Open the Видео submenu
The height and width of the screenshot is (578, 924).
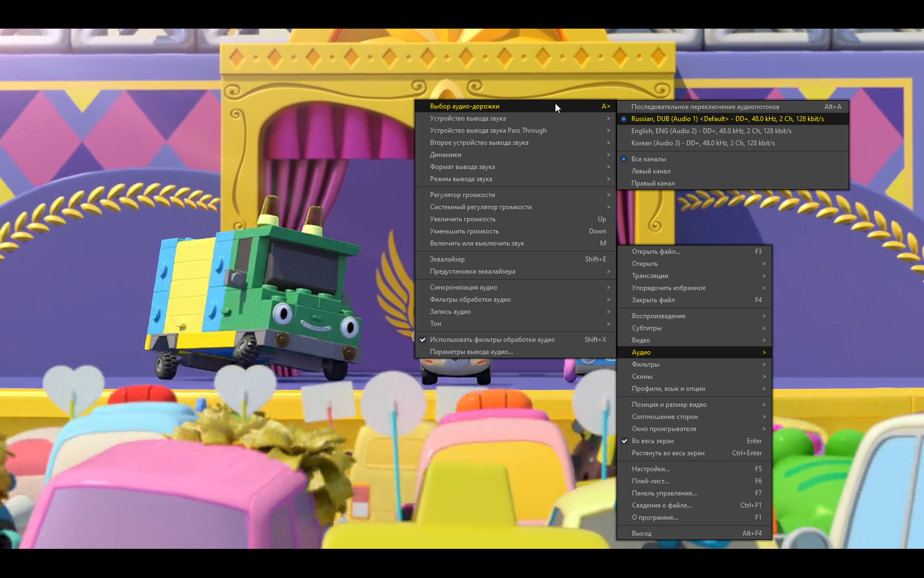640,340
